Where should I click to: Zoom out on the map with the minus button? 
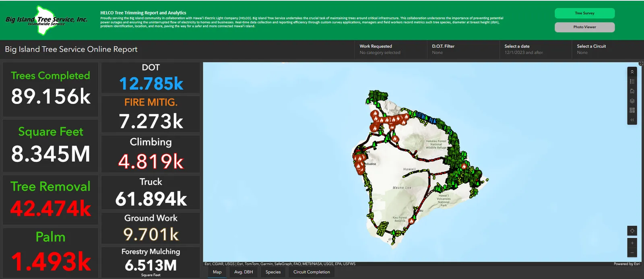coord(632,252)
